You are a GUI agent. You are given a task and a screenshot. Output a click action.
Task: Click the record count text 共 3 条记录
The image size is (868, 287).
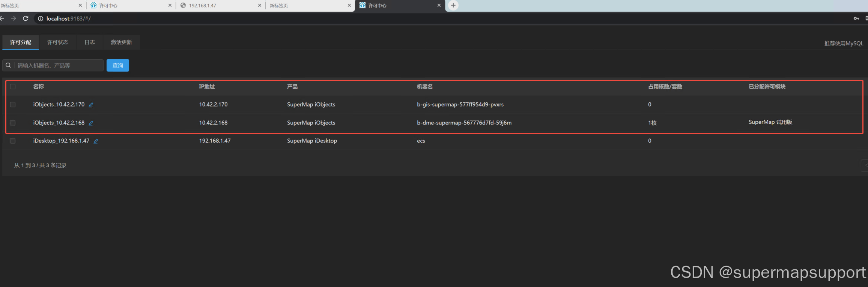pyautogui.click(x=53, y=165)
